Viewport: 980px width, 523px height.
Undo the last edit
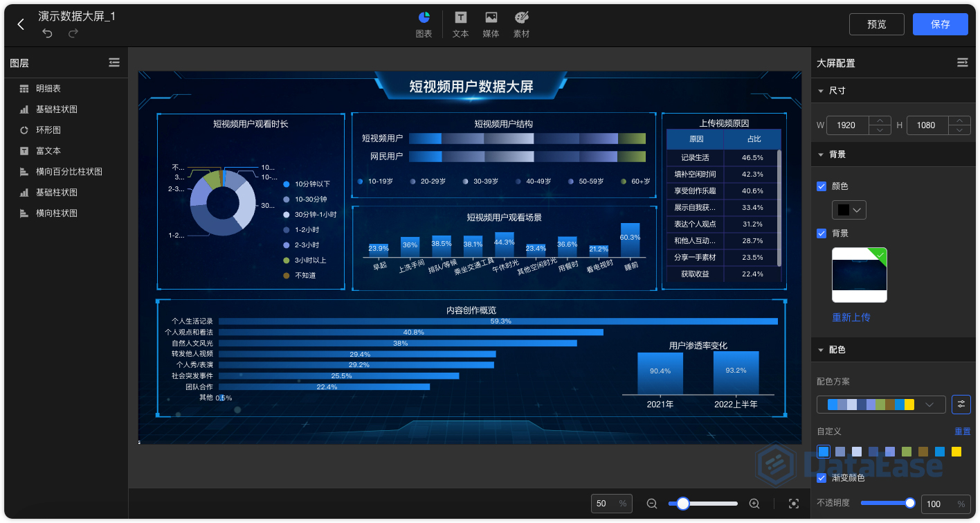point(47,33)
